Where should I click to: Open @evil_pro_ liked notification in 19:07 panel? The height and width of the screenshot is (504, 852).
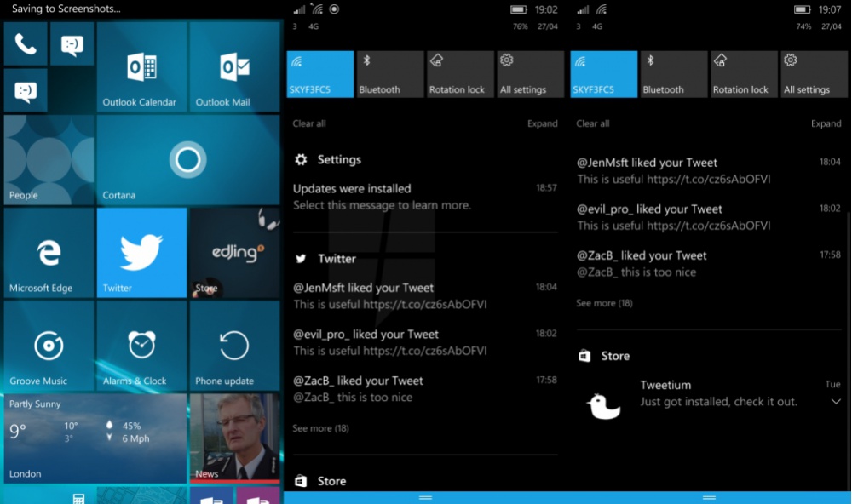tap(709, 217)
